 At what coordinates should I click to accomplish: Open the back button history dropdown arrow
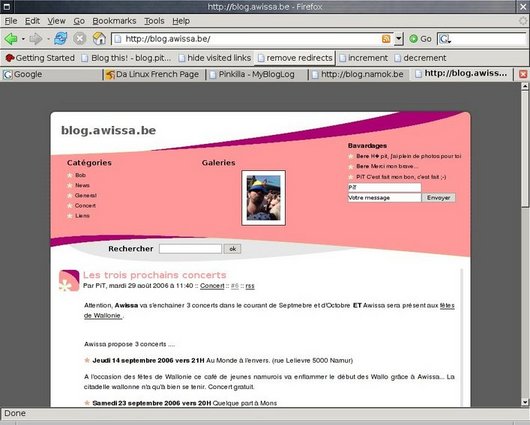click(x=23, y=39)
